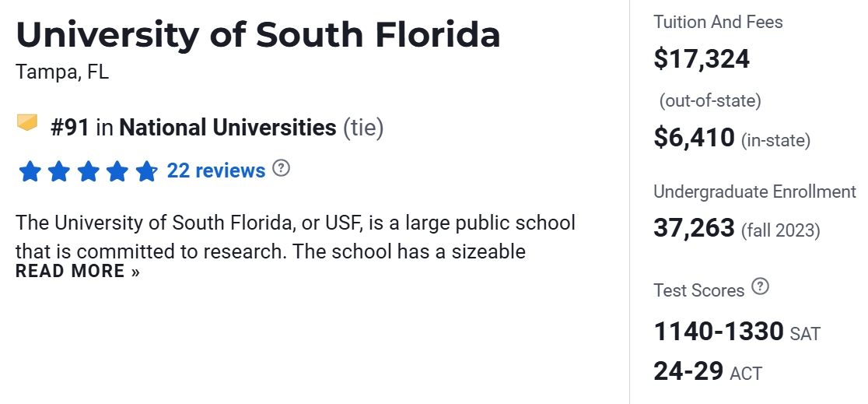Expand the description with READ MORE
This screenshot has height=404, width=868.
78,272
